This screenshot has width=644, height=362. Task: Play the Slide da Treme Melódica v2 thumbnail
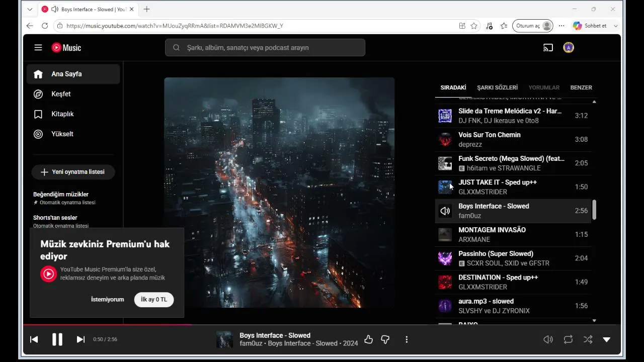tap(445, 116)
